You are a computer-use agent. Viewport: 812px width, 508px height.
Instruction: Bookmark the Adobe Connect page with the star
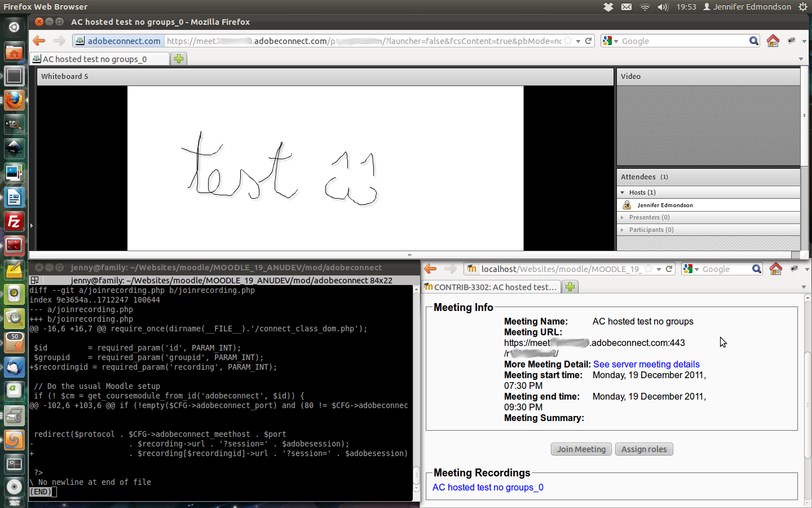point(568,41)
